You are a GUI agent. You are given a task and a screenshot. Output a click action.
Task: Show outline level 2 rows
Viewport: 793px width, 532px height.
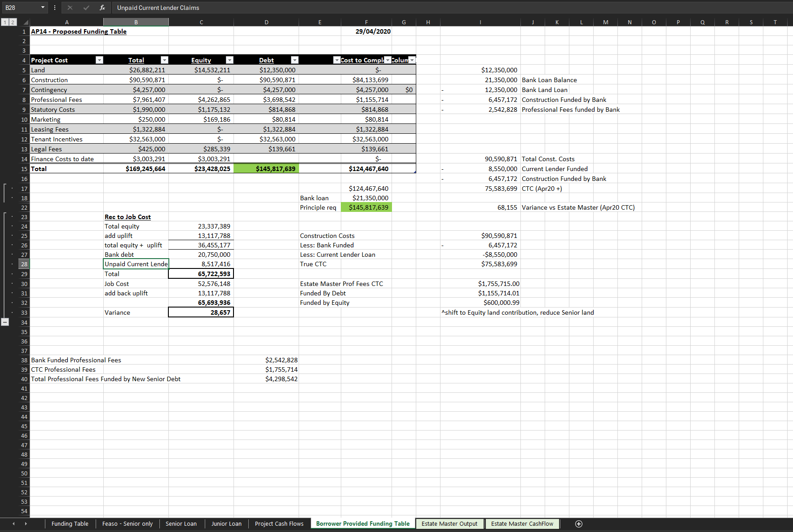pyautogui.click(x=13, y=22)
